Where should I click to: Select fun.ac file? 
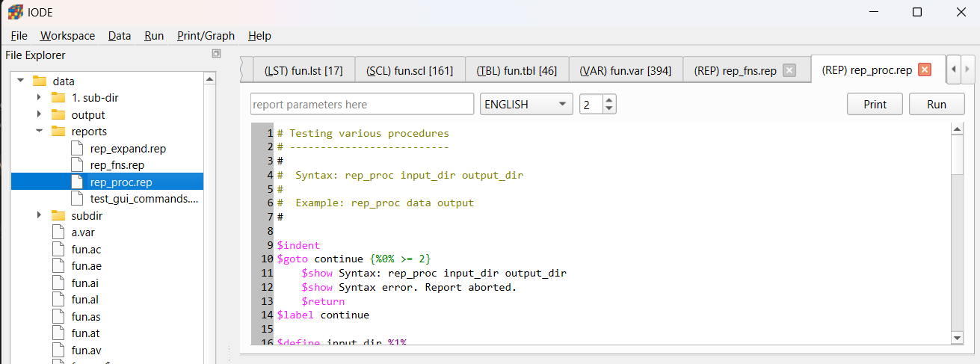tap(85, 249)
